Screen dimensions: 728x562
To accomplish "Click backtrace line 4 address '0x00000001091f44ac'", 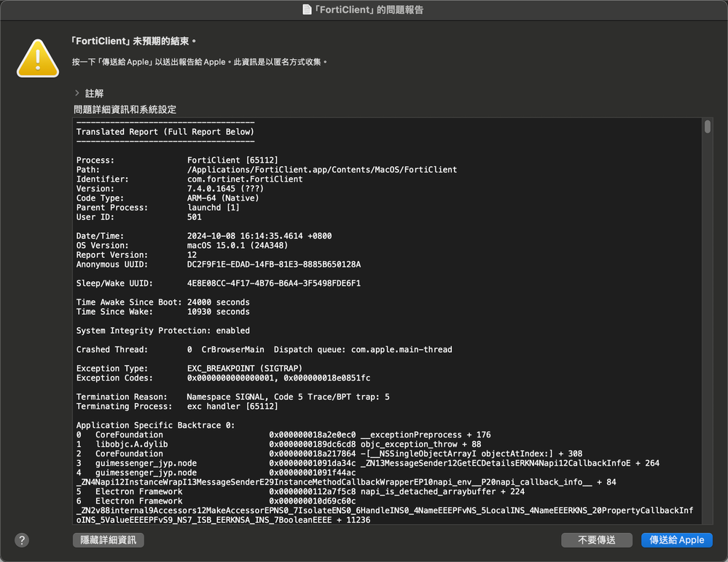I will pyautogui.click(x=313, y=473).
